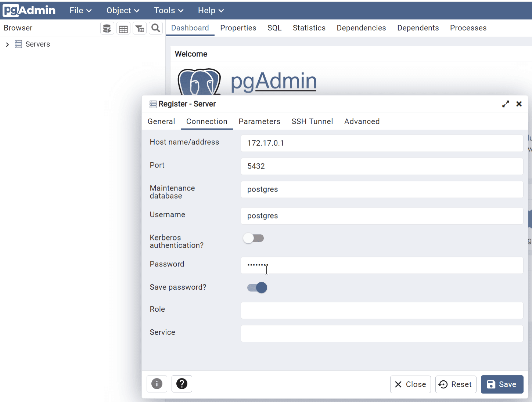Maximize the Register - Server dialog
This screenshot has height=402, width=532.
(506, 104)
